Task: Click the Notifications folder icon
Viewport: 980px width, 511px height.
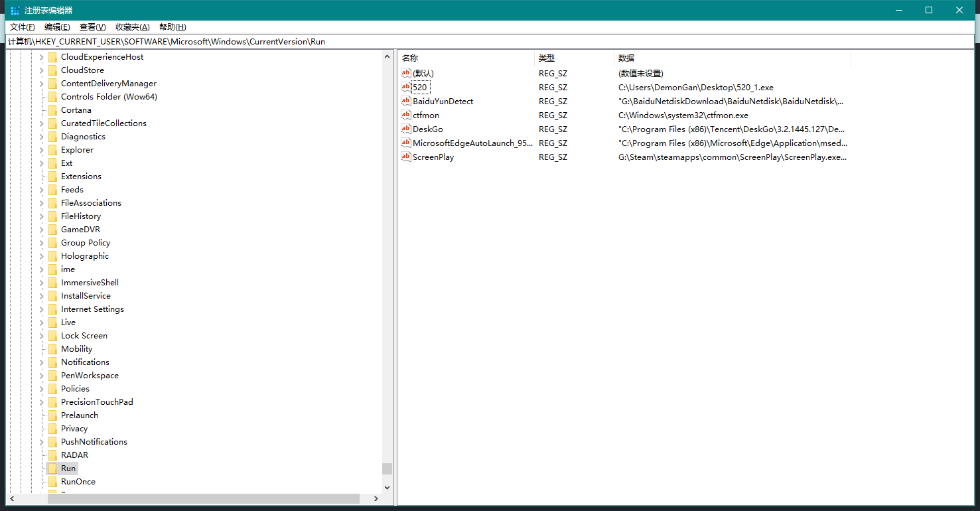Action: pyautogui.click(x=52, y=362)
